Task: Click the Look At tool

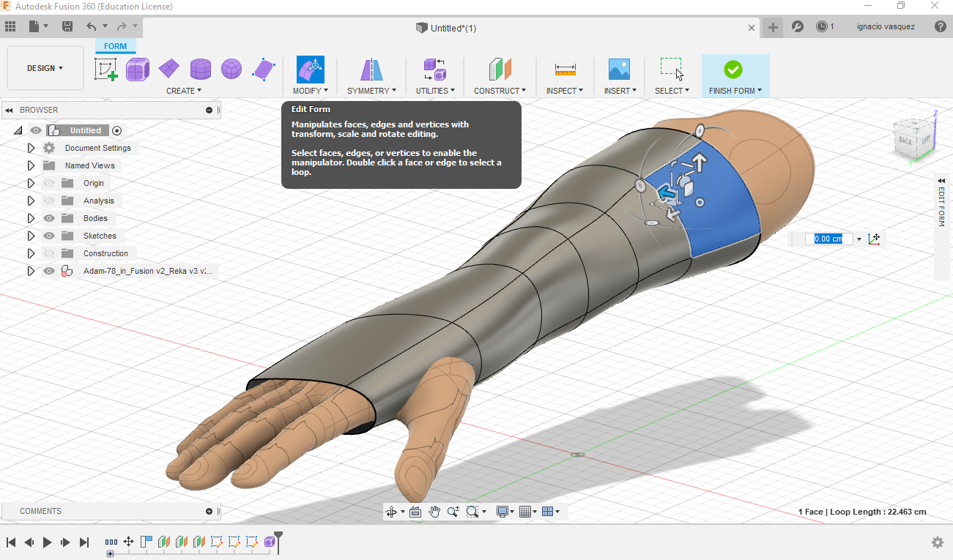Action: (415, 512)
